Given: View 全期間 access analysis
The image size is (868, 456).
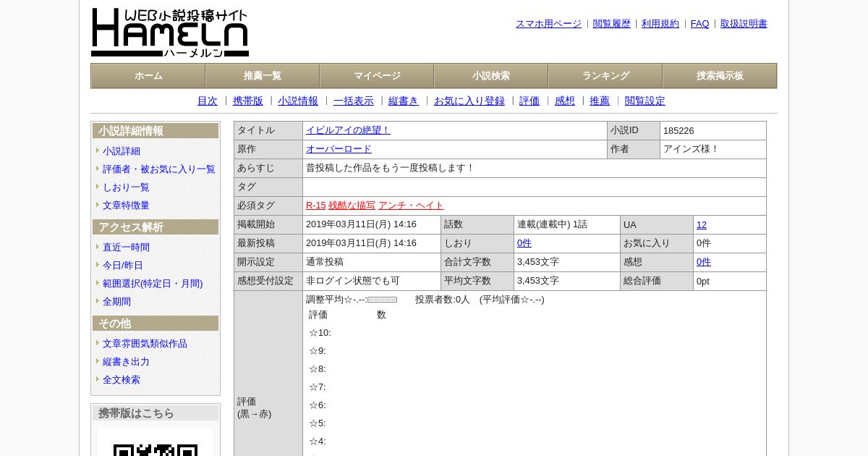Looking at the screenshot, I should pyautogui.click(x=116, y=302).
